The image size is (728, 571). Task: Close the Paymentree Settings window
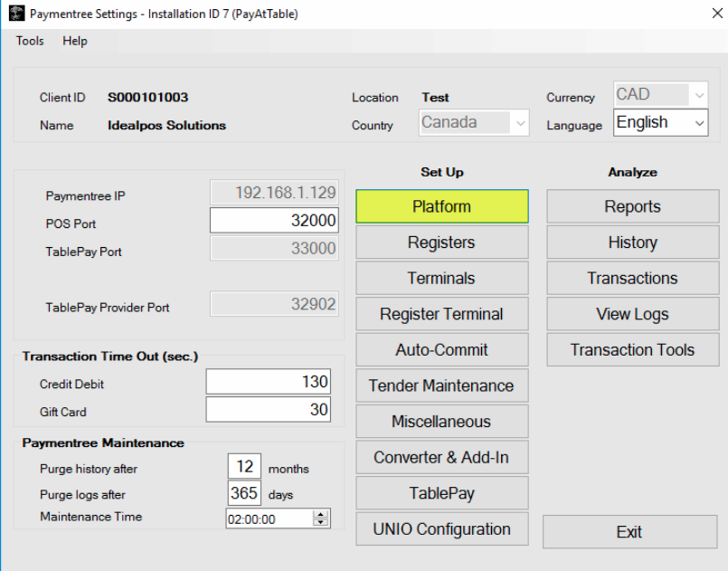[x=717, y=14]
